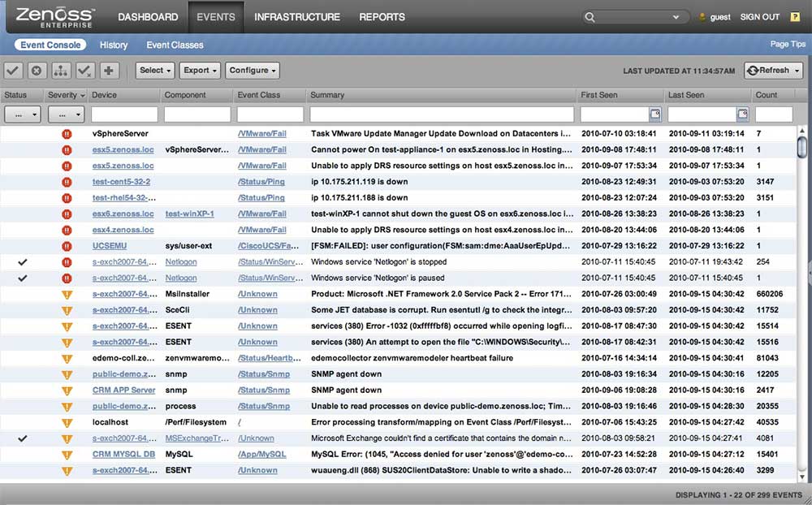Open the Severity filter dropdown
Screen dimensions: 812x505
click(x=66, y=114)
